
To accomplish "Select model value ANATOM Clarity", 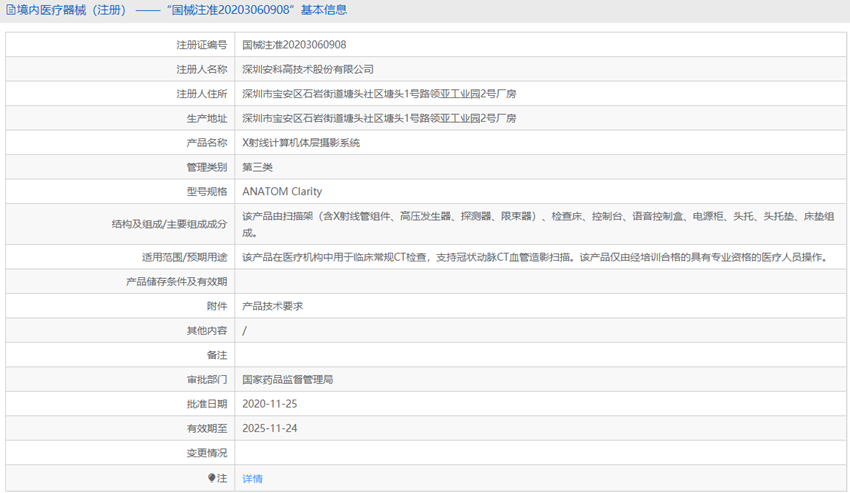I will 282,191.
